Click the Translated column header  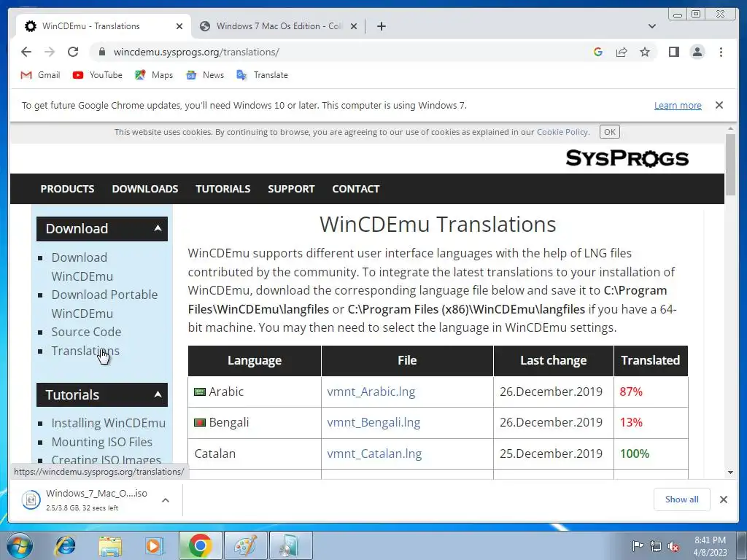[650, 360]
